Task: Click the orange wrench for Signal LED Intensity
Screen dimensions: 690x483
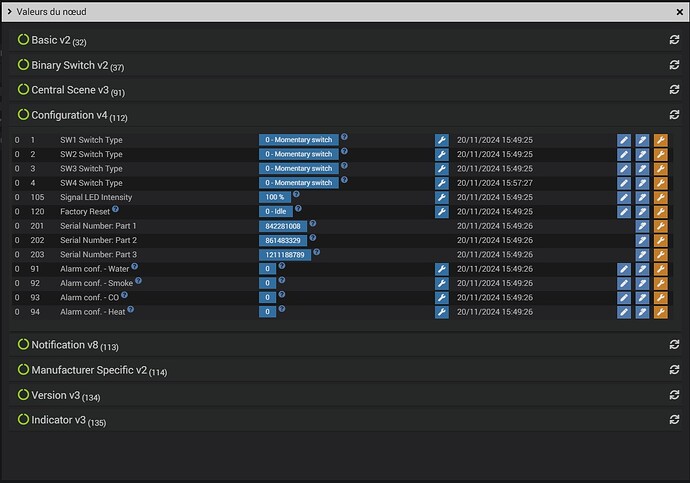Action: pyautogui.click(x=661, y=198)
